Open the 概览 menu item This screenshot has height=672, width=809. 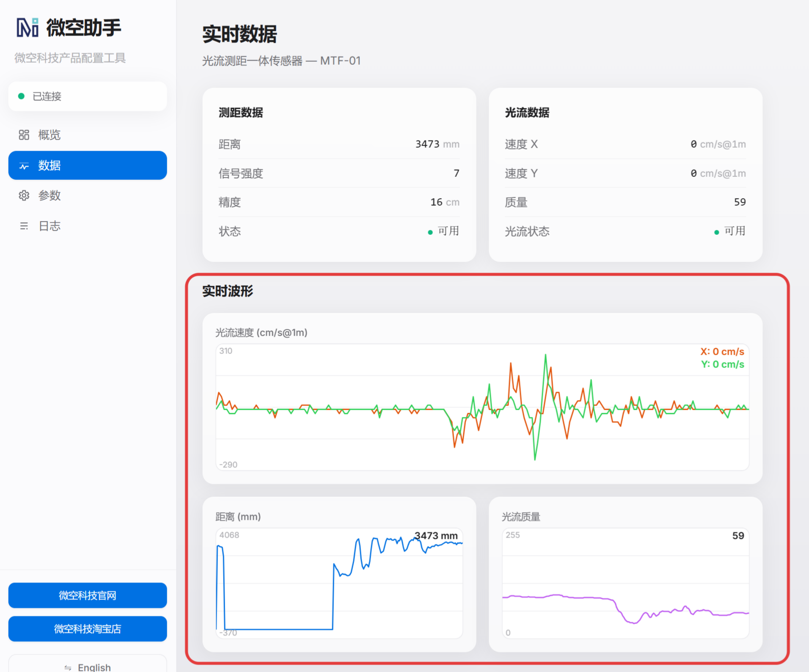click(88, 135)
